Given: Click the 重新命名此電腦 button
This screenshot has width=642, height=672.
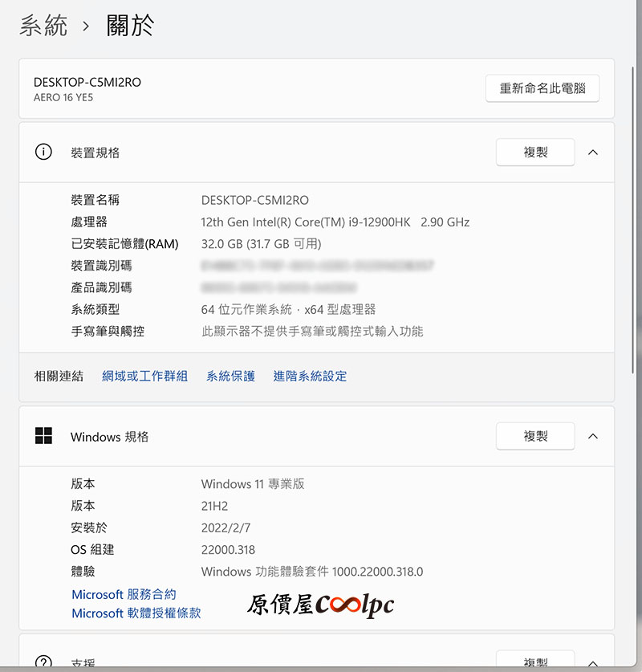Looking at the screenshot, I should (542, 88).
